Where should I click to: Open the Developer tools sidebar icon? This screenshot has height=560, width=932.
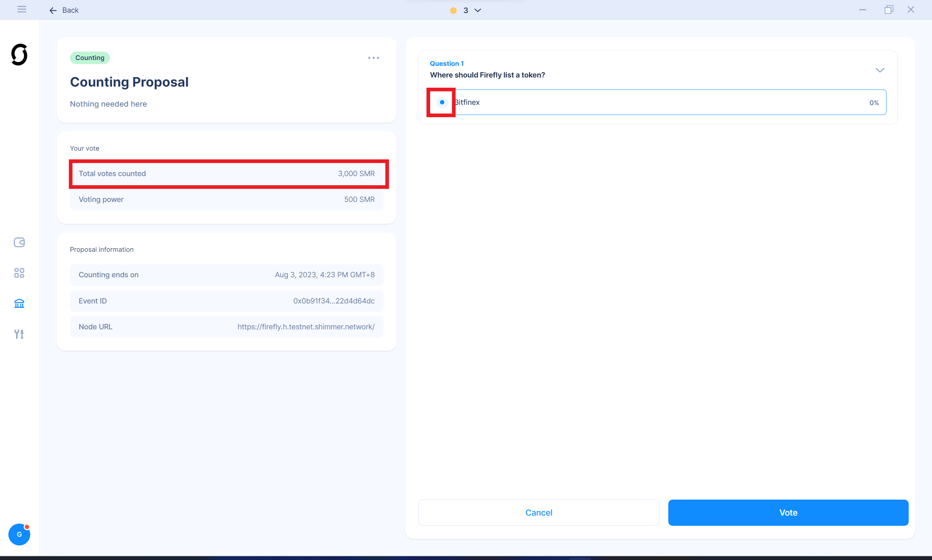pyautogui.click(x=19, y=334)
